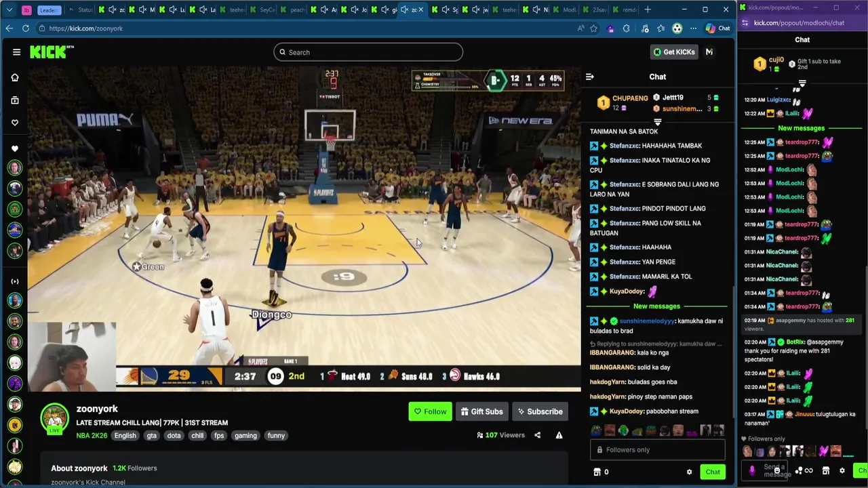Select the gaming tag

[245, 436]
